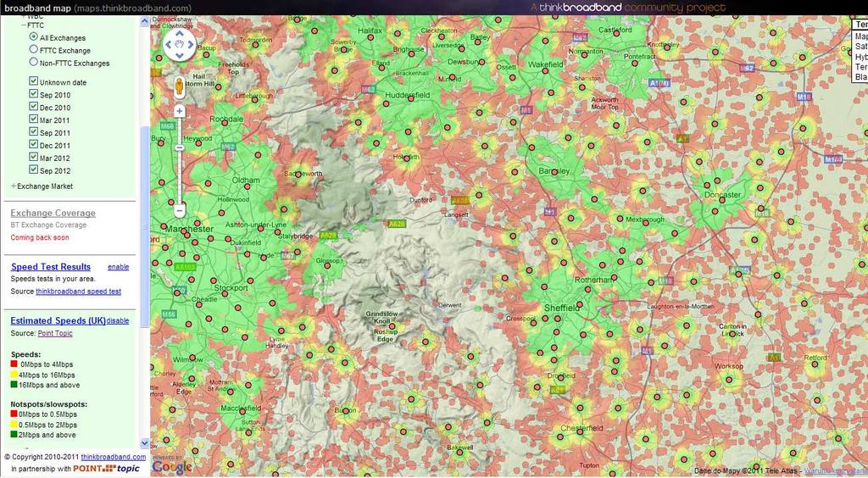Zoom in with the plus button
This screenshot has height=478, width=868.
point(180,111)
